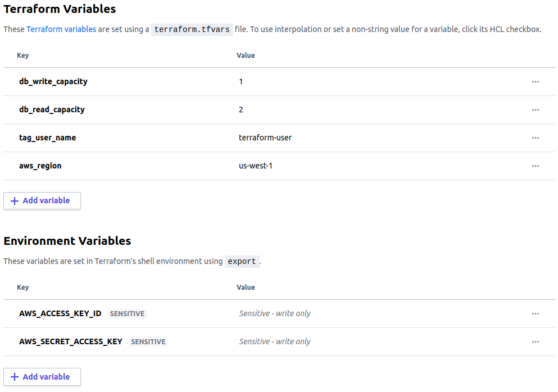Open options menu for db_read_capacity variable
The image size is (558, 392).
535,110
